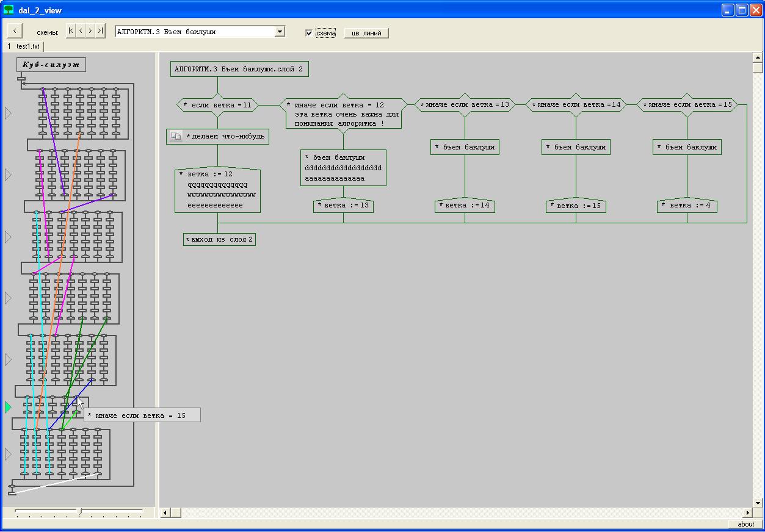The image size is (765, 532).
Task: Select the third gray layer triangle marker
Action: point(8,237)
